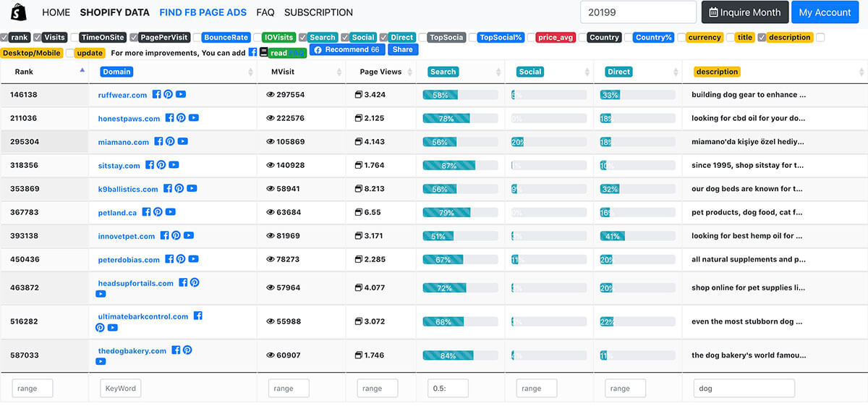
Task: Open the FAQ menu item
Action: pyautogui.click(x=265, y=12)
